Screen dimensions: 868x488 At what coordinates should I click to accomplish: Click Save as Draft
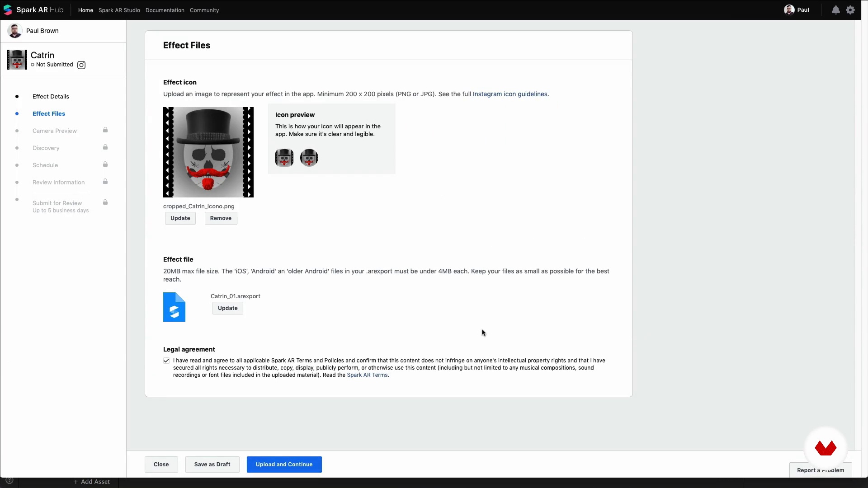point(212,465)
